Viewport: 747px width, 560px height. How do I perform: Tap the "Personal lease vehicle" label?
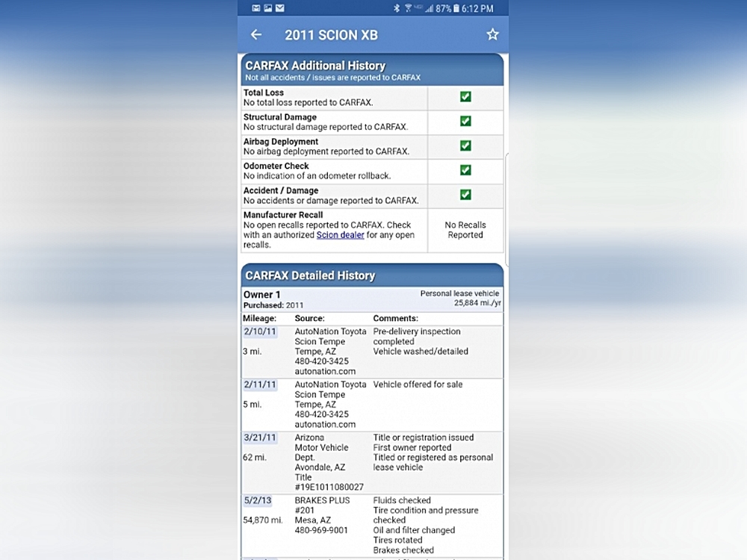[459, 293]
